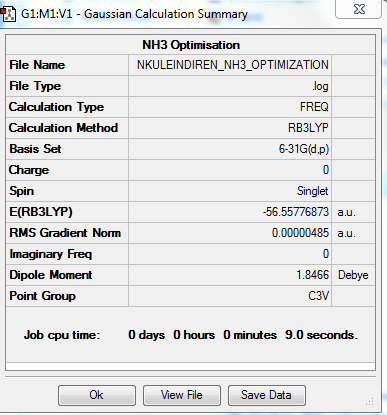Click the RMS gradient value 0.00000485
Image resolution: width=387 pixels, height=415 pixels.
[x=300, y=233]
